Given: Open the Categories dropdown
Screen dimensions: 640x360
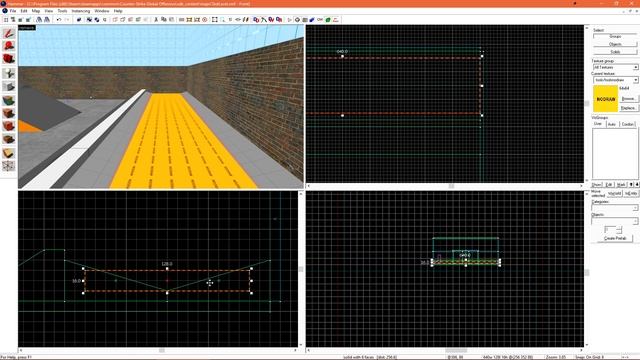Looking at the screenshot, I should [615, 208].
